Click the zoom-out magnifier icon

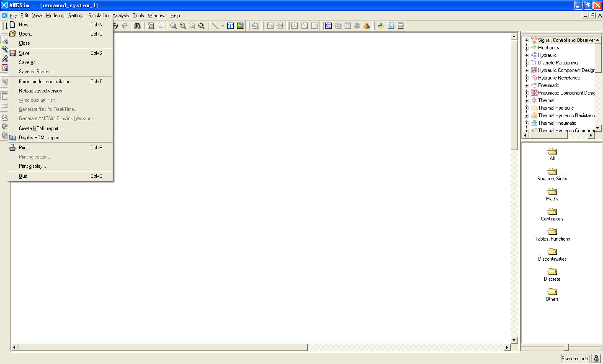[x=183, y=26]
